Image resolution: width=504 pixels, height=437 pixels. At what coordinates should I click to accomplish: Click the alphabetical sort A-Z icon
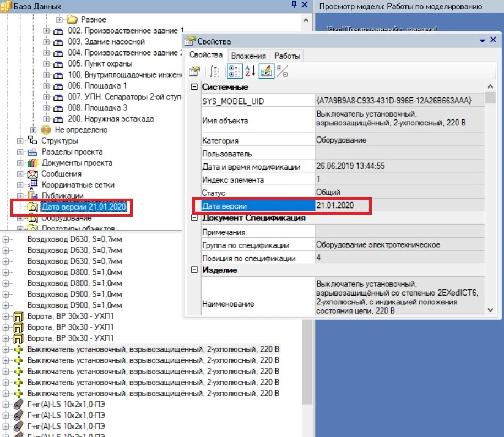250,71
